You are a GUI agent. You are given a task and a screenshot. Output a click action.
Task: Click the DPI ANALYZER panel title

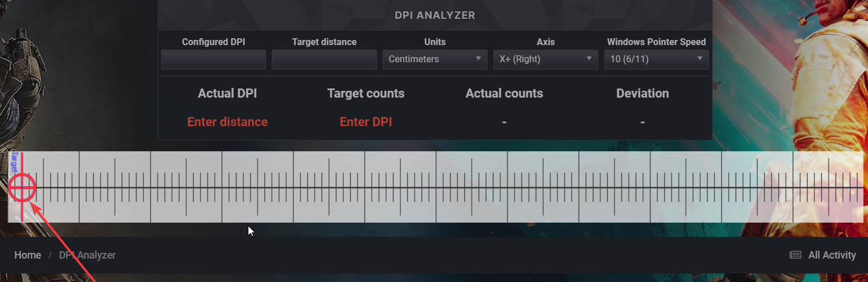[x=435, y=15]
